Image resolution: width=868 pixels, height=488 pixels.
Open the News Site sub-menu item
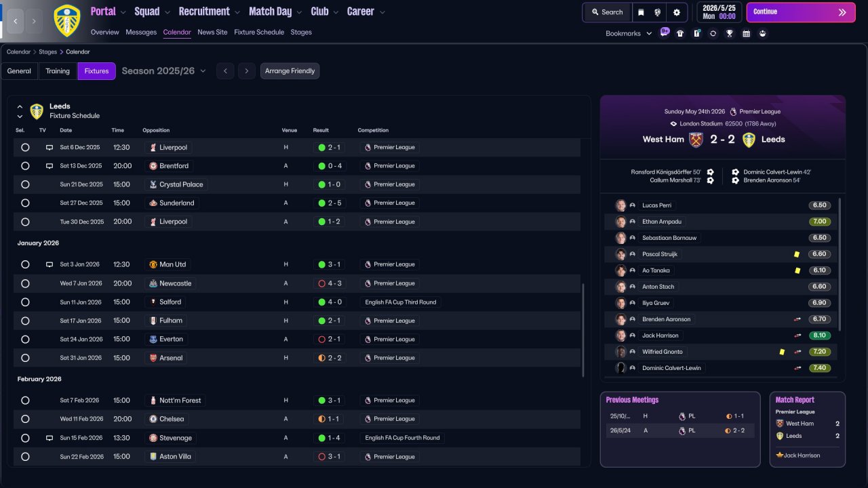tap(212, 32)
